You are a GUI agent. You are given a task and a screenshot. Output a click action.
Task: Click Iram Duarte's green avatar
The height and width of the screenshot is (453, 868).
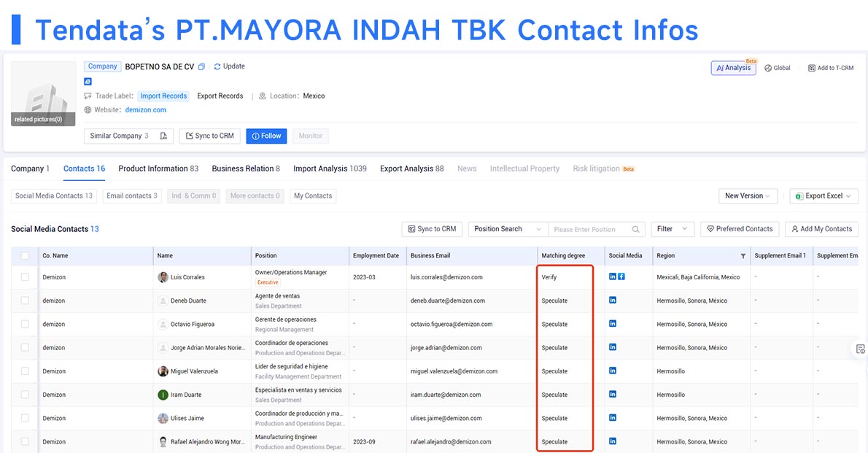163,395
